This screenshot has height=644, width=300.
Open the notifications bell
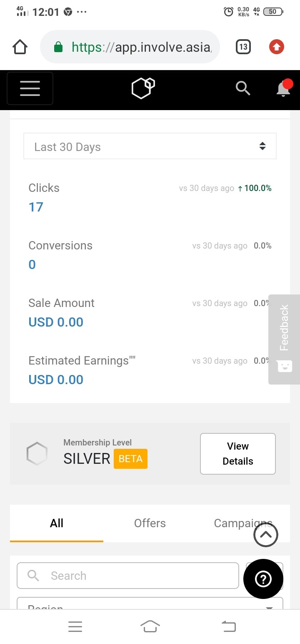coord(284,88)
